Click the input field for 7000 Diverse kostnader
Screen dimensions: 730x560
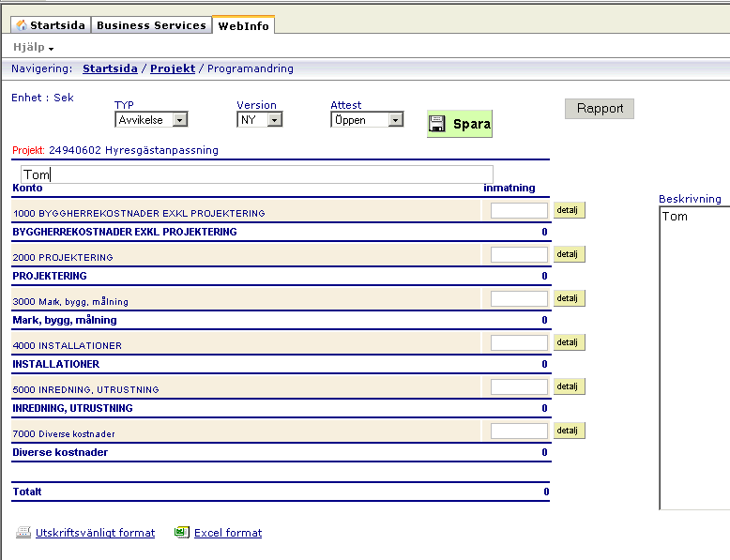coord(519,431)
